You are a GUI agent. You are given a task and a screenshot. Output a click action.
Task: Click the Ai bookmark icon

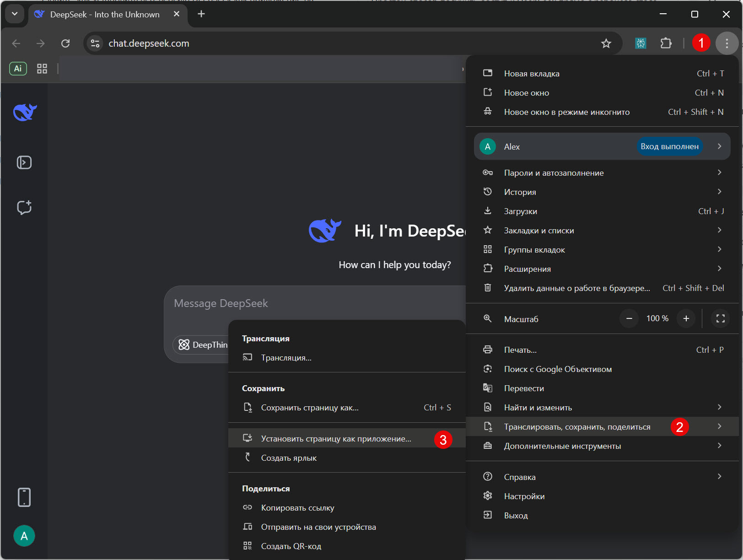pos(18,69)
